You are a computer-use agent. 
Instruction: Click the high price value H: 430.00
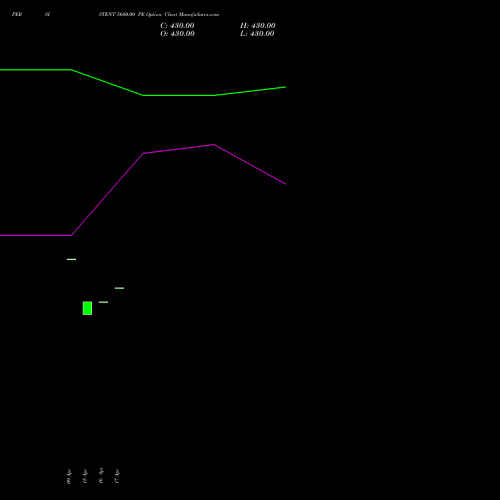[258, 26]
